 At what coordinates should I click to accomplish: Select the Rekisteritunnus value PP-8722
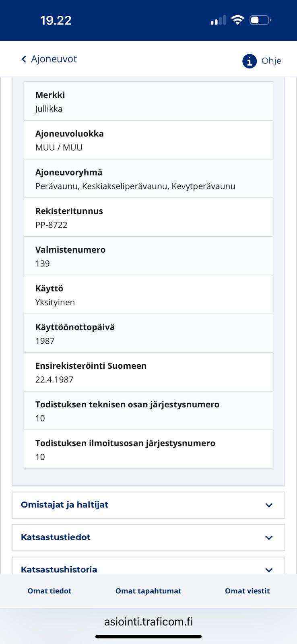coord(52,225)
